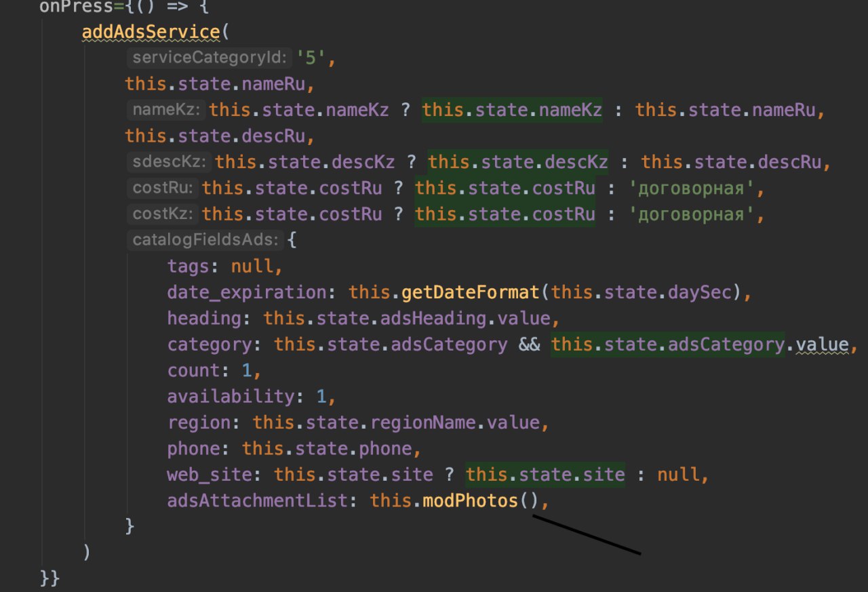The width and height of the screenshot is (868, 592).
Task: Click the wavy-underlined value on category line
Action: click(x=822, y=344)
